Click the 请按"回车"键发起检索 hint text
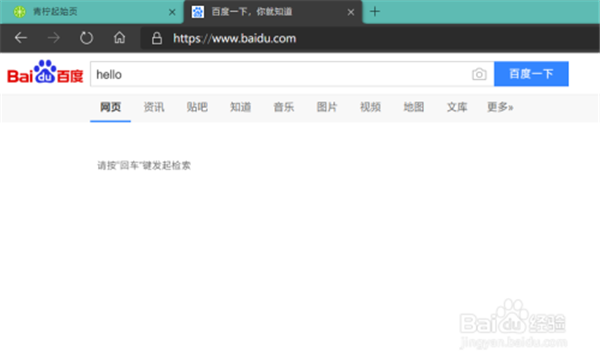600x363 pixels. pyautogui.click(x=144, y=165)
